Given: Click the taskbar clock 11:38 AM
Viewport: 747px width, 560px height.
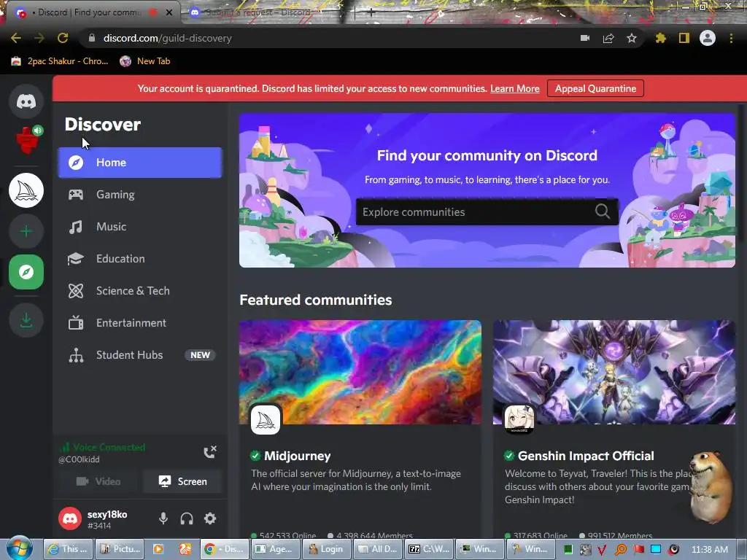Looking at the screenshot, I should pyautogui.click(x=710, y=550).
